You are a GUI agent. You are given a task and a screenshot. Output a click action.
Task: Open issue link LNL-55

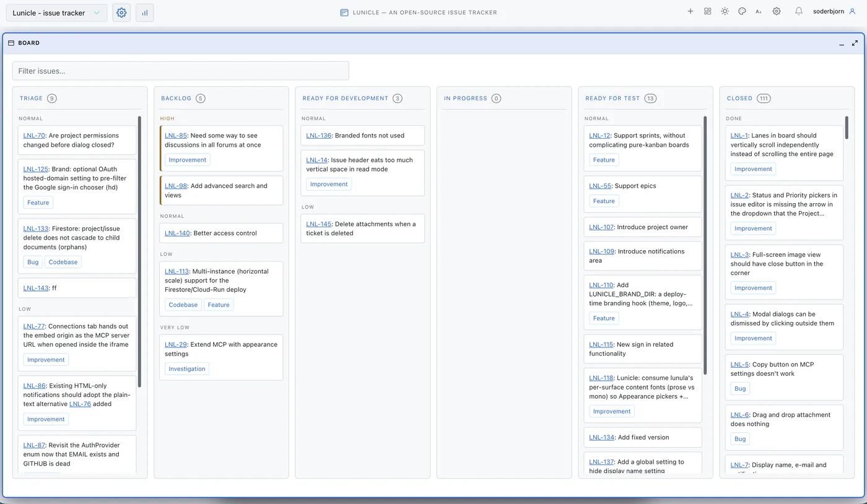[x=600, y=186]
